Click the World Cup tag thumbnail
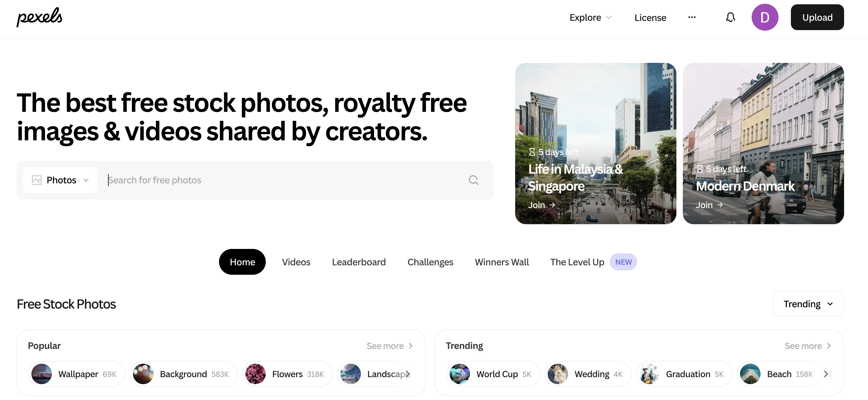This screenshot has height=400, width=868. point(460,374)
